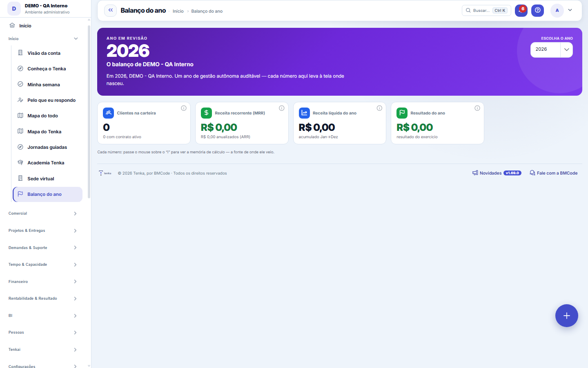
Task: Open notifications bell with badge 6
Action: pyautogui.click(x=521, y=10)
